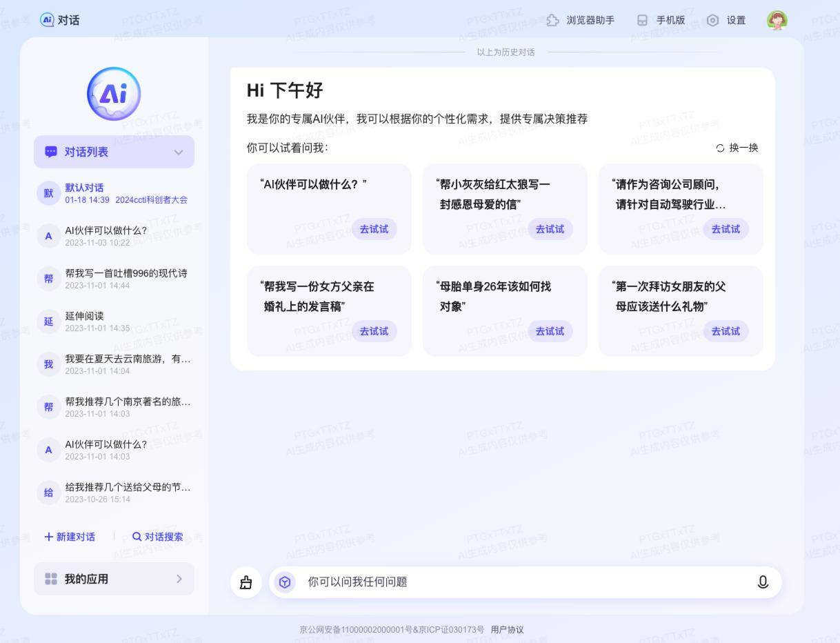Click the 浏览器助手 puzzle icon
840x643 pixels.
click(x=553, y=20)
